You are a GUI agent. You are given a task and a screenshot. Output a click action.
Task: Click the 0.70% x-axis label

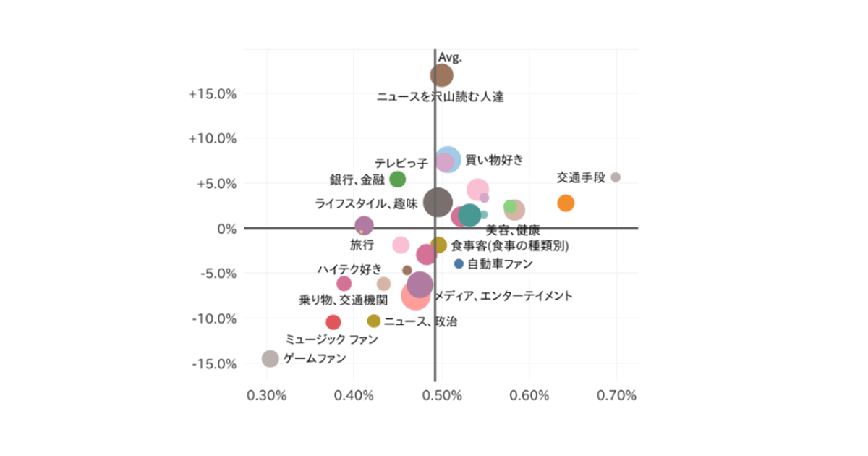pyautogui.click(x=616, y=395)
